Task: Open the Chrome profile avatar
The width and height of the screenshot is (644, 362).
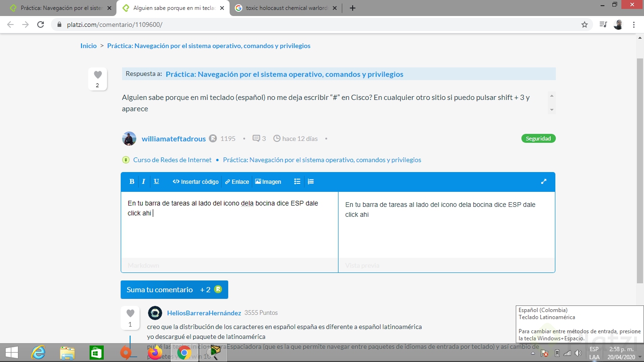Action: coord(619,25)
